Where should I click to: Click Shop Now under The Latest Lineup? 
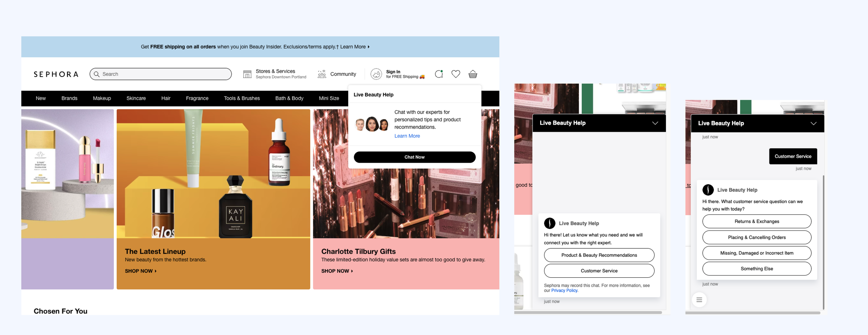point(141,271)
